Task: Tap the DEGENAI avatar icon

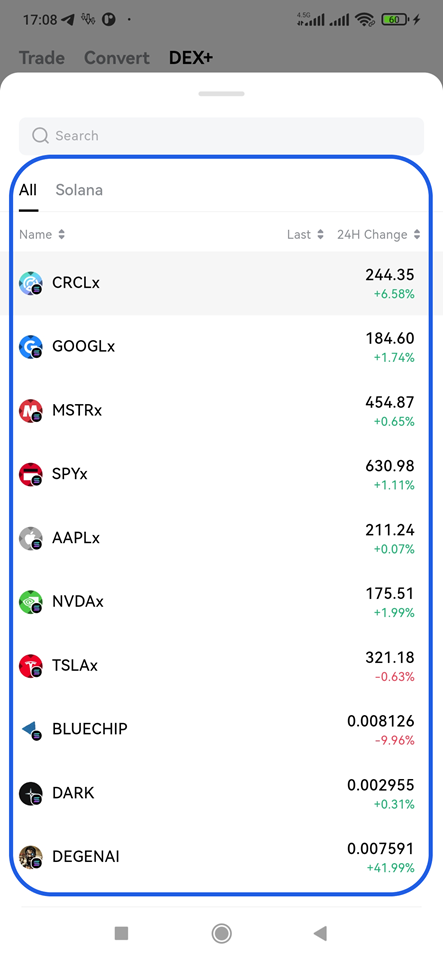Action: point(31,857)
